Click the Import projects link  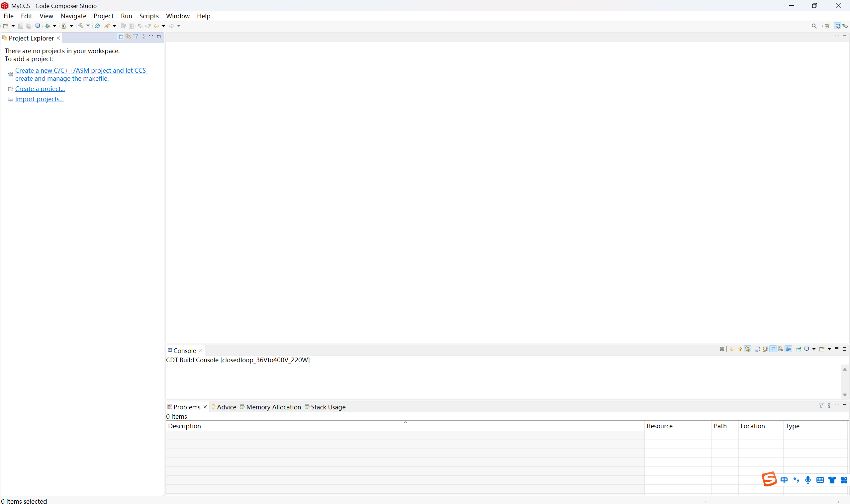coord(40,99)
